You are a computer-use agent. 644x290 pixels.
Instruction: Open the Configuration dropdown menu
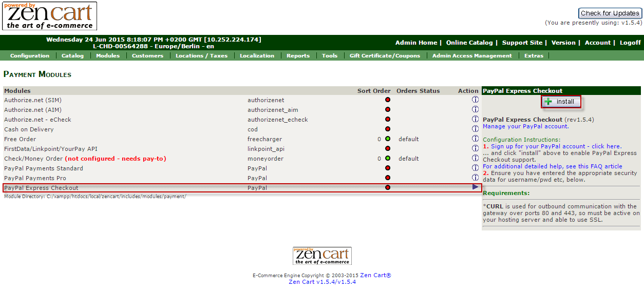coord(30,55)
